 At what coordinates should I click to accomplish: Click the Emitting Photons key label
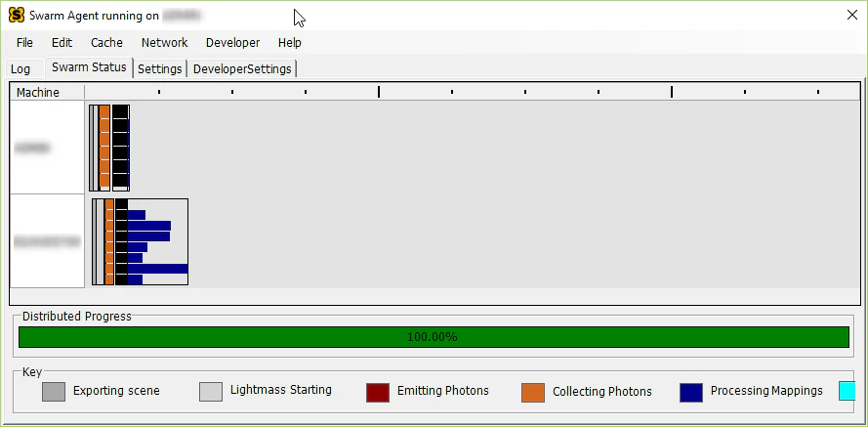443,391
